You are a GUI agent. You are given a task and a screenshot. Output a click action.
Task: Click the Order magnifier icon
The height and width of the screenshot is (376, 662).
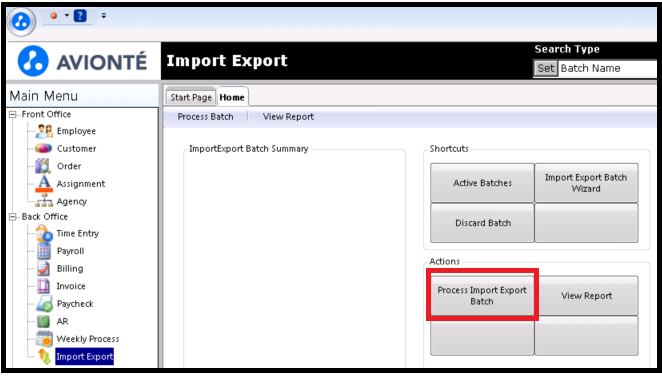pyautogui.click(x=43, y=166)
